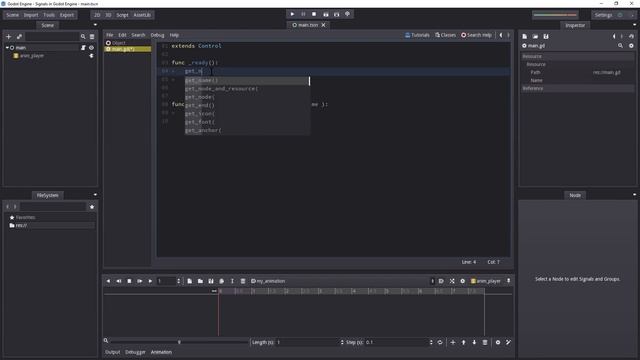Play animation forward from start
The image size is (640, 360).
pos(140,281)
